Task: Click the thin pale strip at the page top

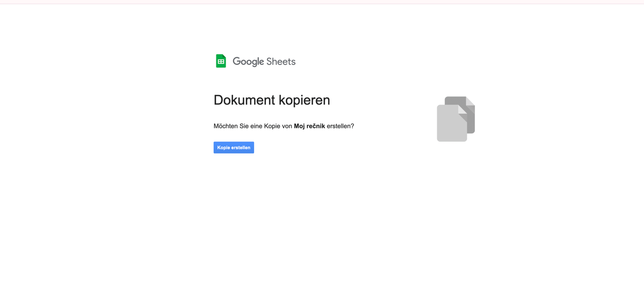Action: tap(322, 2)
